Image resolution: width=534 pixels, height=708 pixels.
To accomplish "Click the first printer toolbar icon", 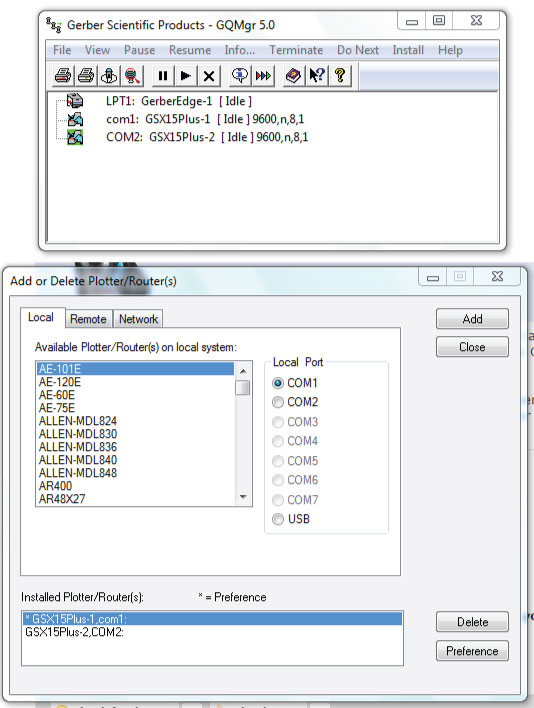I will pos(63,75).
